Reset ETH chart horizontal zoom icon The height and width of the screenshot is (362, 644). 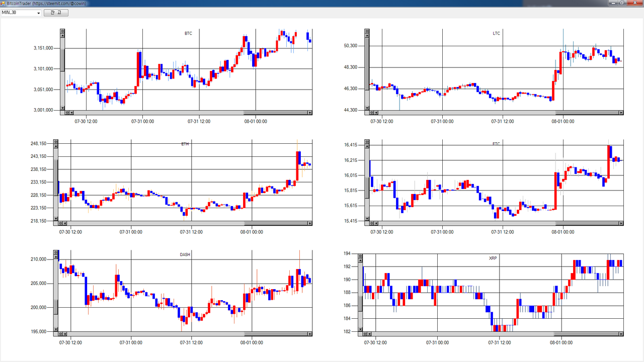click(x=61, y=223)
